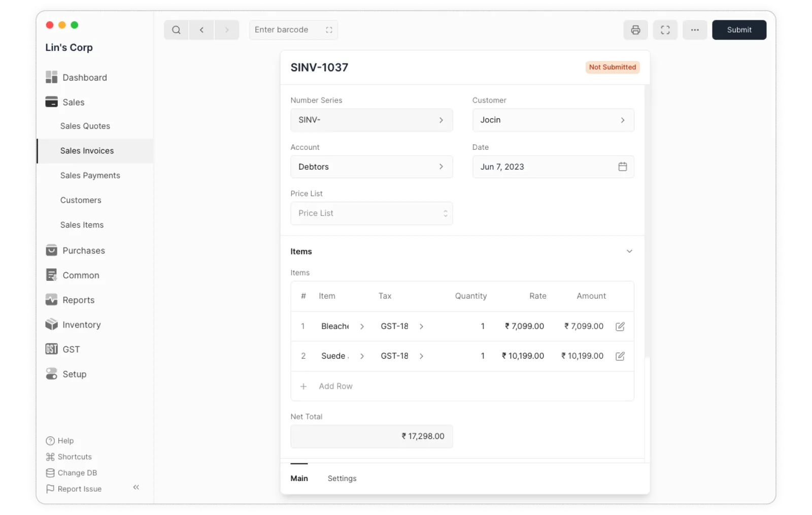Click the barcode scan icon
Image resolution: width=812 pixels, height=515 pixels.
[329, 30]
